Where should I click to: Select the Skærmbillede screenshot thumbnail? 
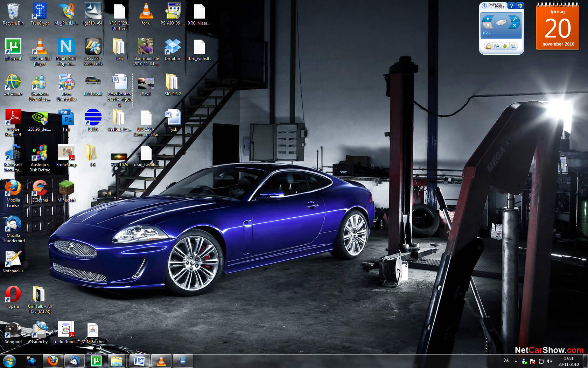(146, 52)
